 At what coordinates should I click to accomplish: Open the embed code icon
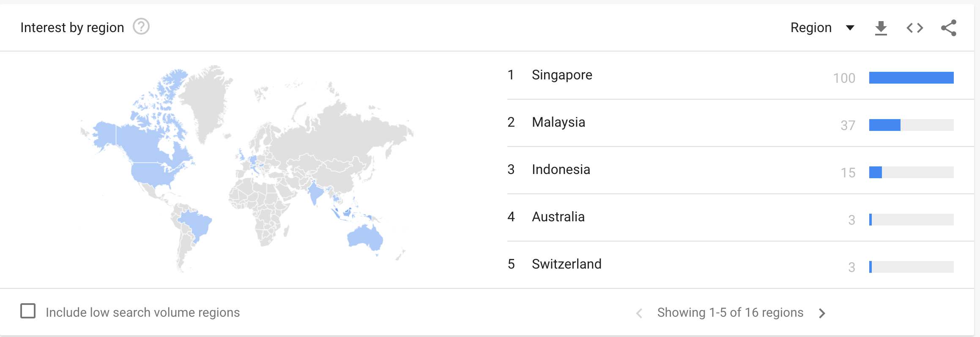point(914,28)
